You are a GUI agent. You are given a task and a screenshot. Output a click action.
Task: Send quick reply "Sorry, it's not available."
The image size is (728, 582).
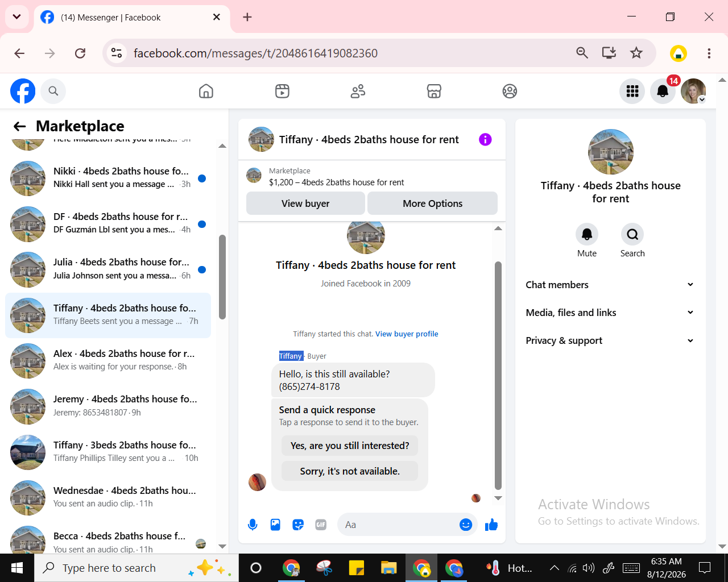[350, 471]
